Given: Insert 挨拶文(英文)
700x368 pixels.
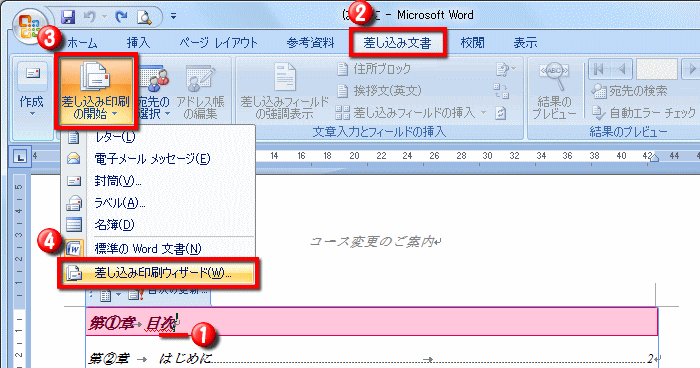Looking at the screenshot, I should click(379, 91).
